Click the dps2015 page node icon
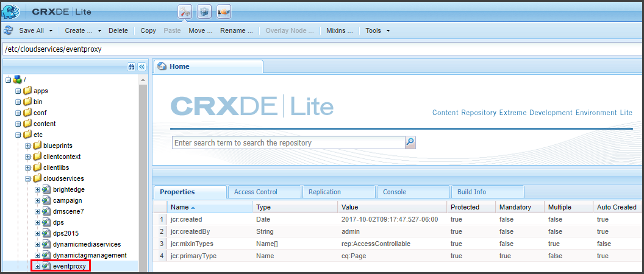644x274 pixels. (x=46, y=233)
